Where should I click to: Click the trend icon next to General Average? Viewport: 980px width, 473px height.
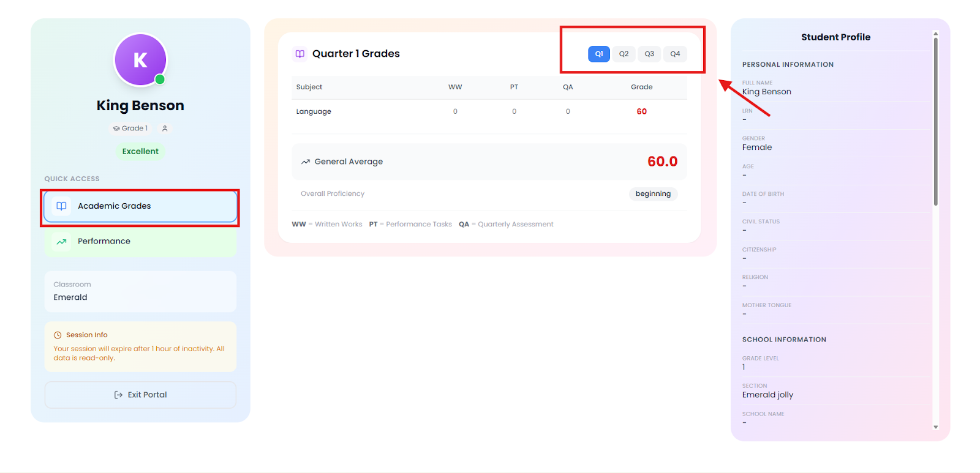(x=305, y=162)
